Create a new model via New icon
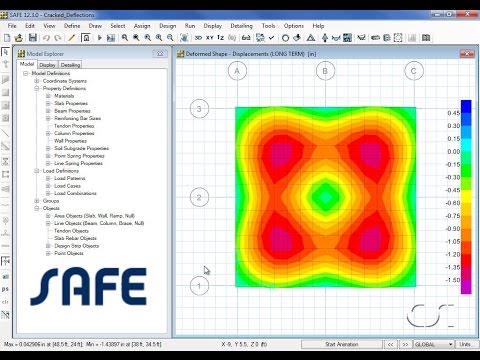The image size is (480, 360). click(7, 38)
